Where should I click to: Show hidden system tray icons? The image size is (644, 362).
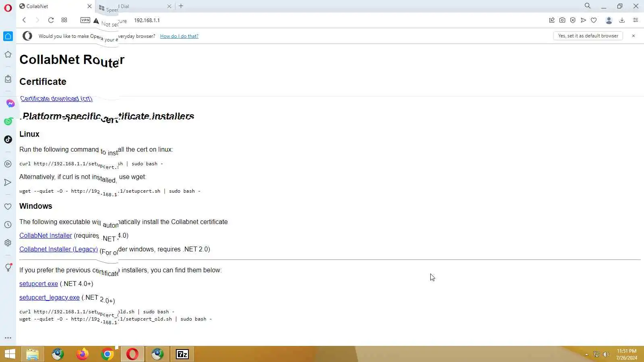(x=586, y=354)
